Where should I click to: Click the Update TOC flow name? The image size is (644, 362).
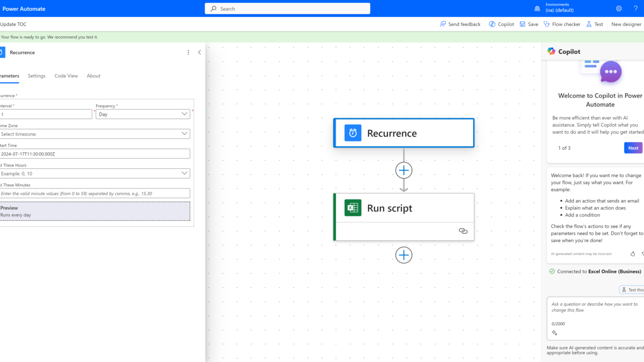(x=13, y=24)
